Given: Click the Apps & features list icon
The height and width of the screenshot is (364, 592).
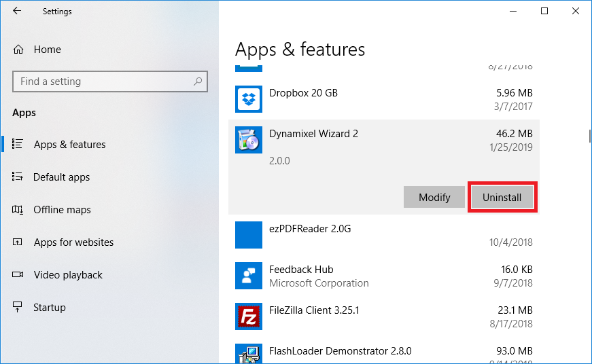Looking at the screenshot, I should pos(18,144).
